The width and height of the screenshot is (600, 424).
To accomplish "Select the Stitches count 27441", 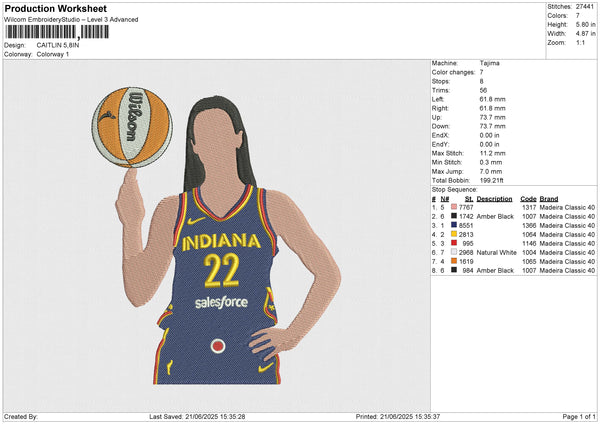I will click(585, 7).
